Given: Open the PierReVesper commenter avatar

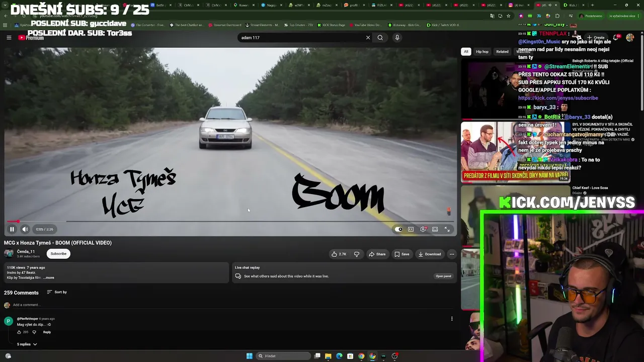Looking at the screenshot, I should [8, 321].
